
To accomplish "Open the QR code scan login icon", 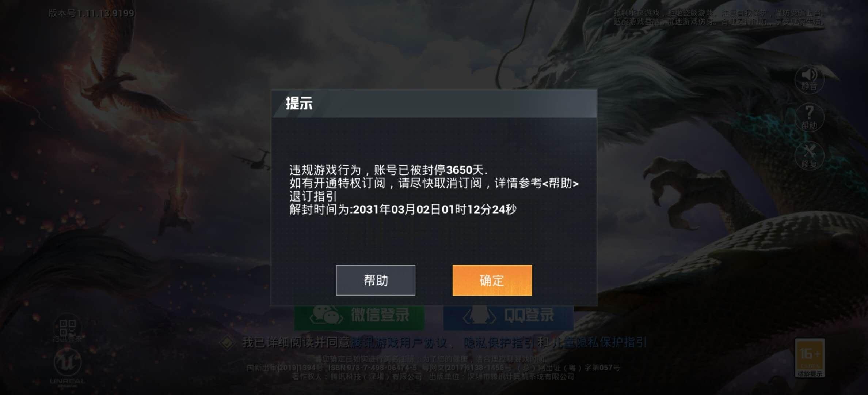I will (x=68, y=329).
